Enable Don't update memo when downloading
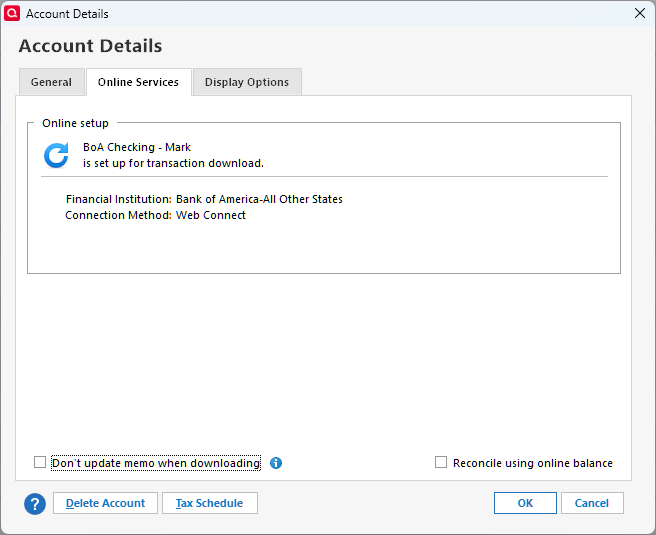Screen dimensions: 656x535 click(x=40, y=462)
